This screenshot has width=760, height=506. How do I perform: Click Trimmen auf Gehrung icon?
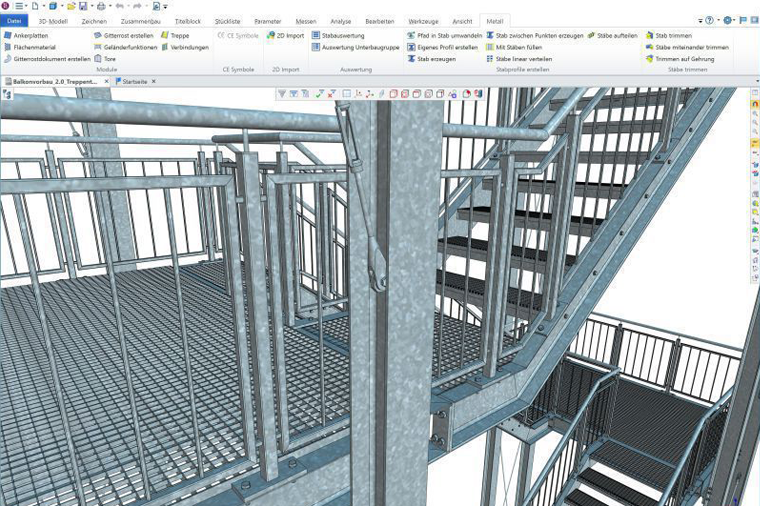click(650, 59)
